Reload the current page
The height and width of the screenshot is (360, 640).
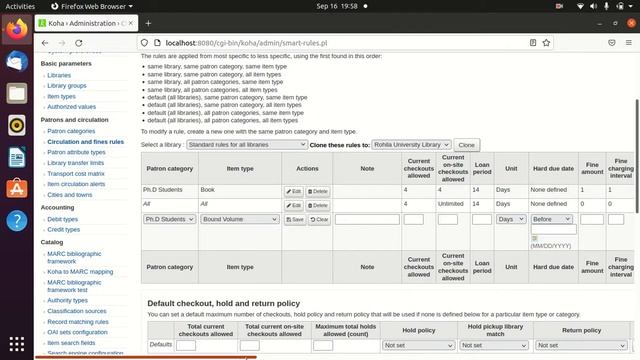click(79, 43)
